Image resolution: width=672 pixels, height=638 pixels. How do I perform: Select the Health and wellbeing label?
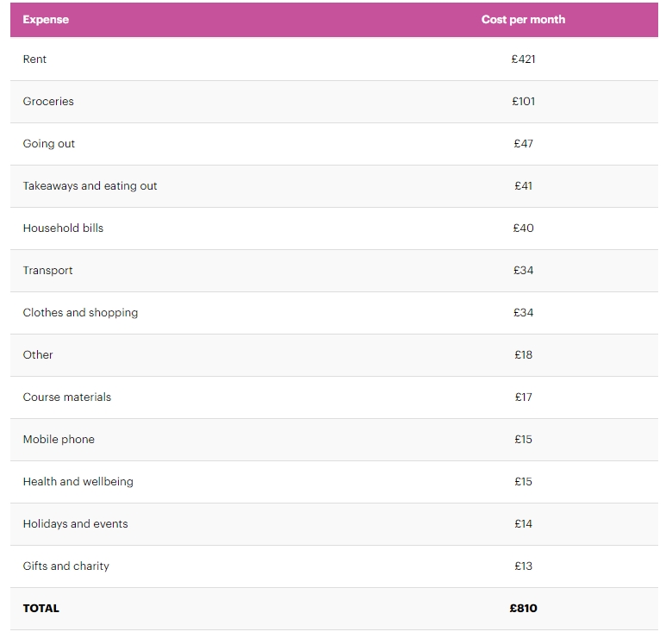click(78, 482)
